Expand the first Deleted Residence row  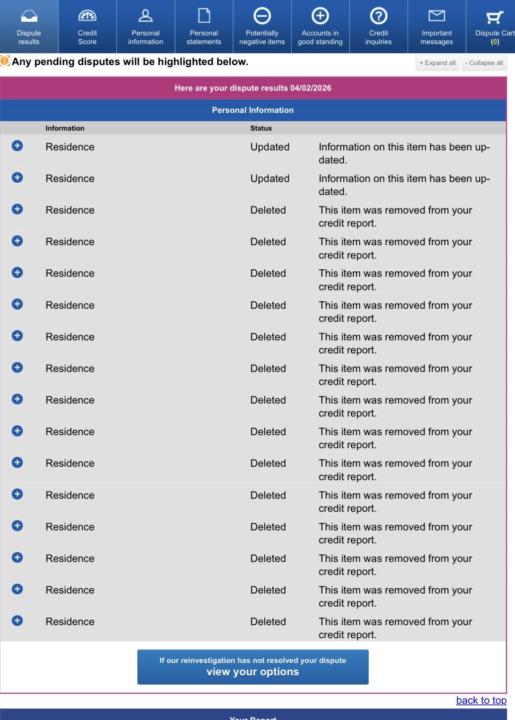tap(17, 209)
